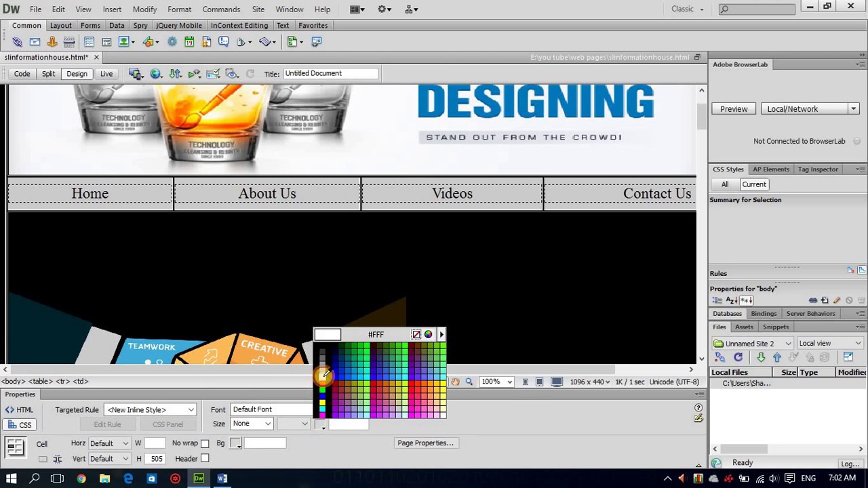This screenshot has height=488, width=868.
Task: Click the Preview button in BrowserLab
Action: (x=734, y=109)
